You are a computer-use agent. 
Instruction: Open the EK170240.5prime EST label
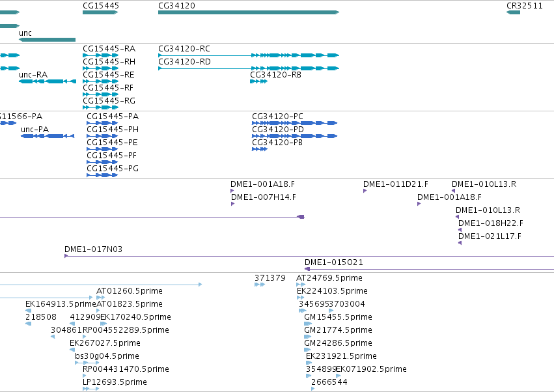click(x=135, y=317)
